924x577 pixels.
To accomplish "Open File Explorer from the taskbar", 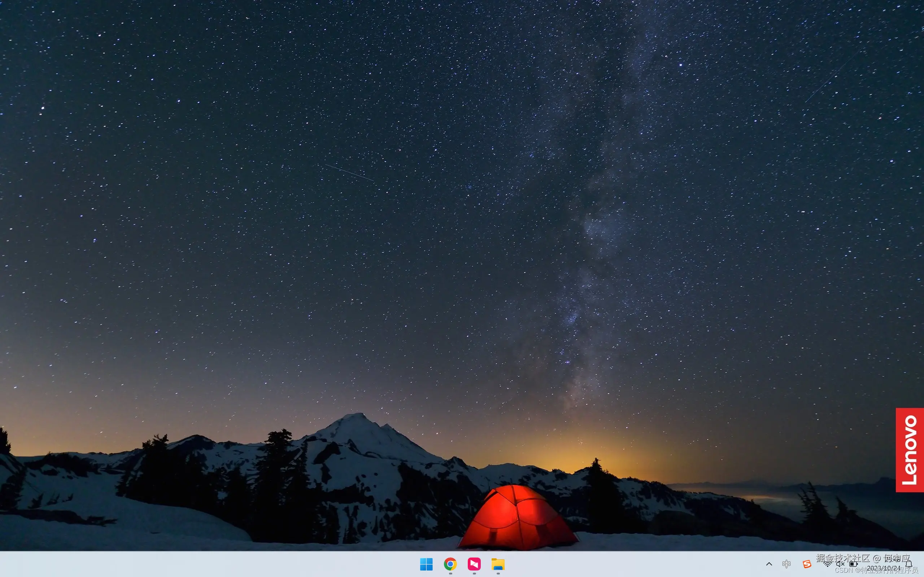I will 498,564.
